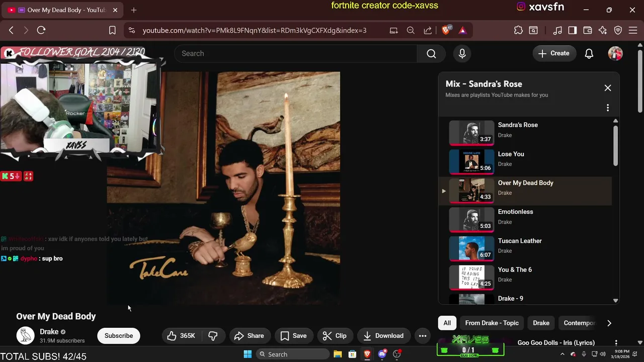Toggle the browser sidebar panel icon
Image resolution: width=644 pixels, height=362 pixels.
click(x=573, y=30)
